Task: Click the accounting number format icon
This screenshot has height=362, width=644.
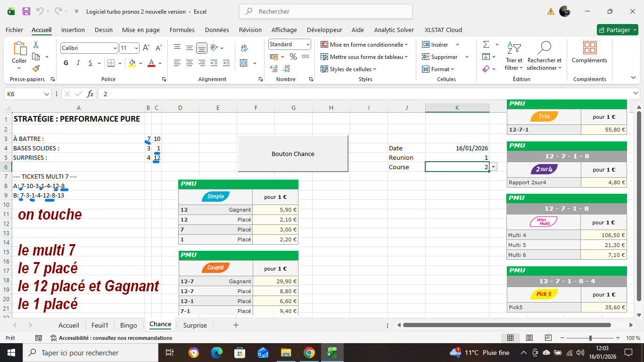Action: coord(274,57)
